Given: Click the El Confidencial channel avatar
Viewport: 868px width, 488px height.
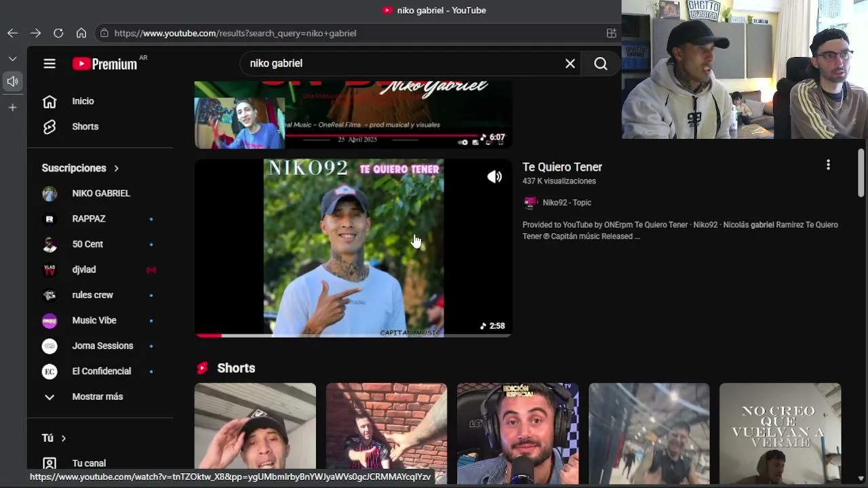Looking at the screenshot, I should (x=50, y=371).
